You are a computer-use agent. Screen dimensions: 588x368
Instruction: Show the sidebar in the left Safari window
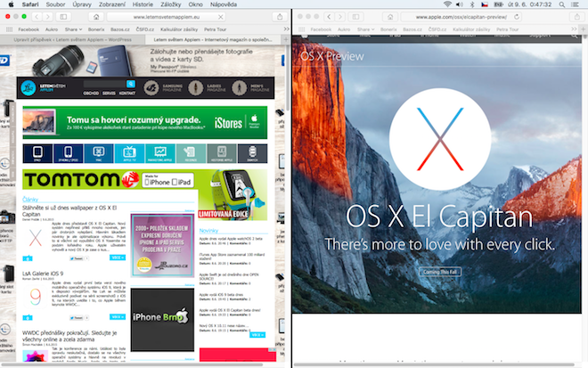pyautogui.click(x=63, y=17)
